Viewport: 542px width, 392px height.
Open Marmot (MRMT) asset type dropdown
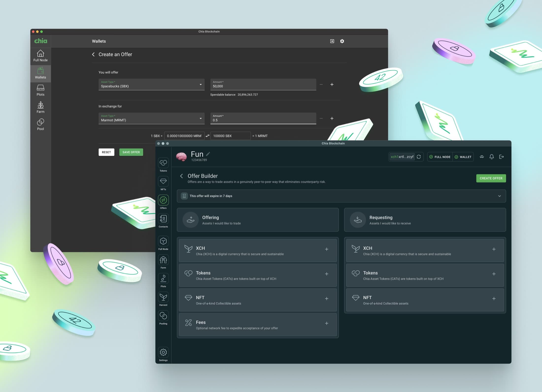(152, 119)
